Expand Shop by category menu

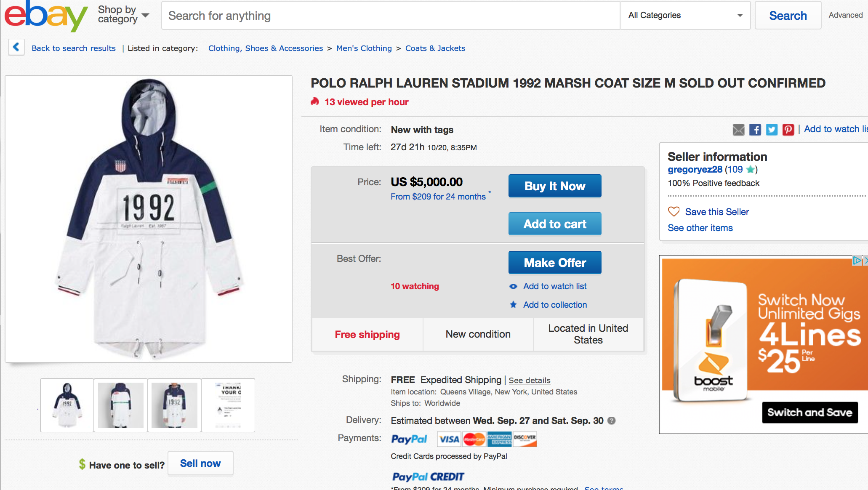tap(123, 15)
